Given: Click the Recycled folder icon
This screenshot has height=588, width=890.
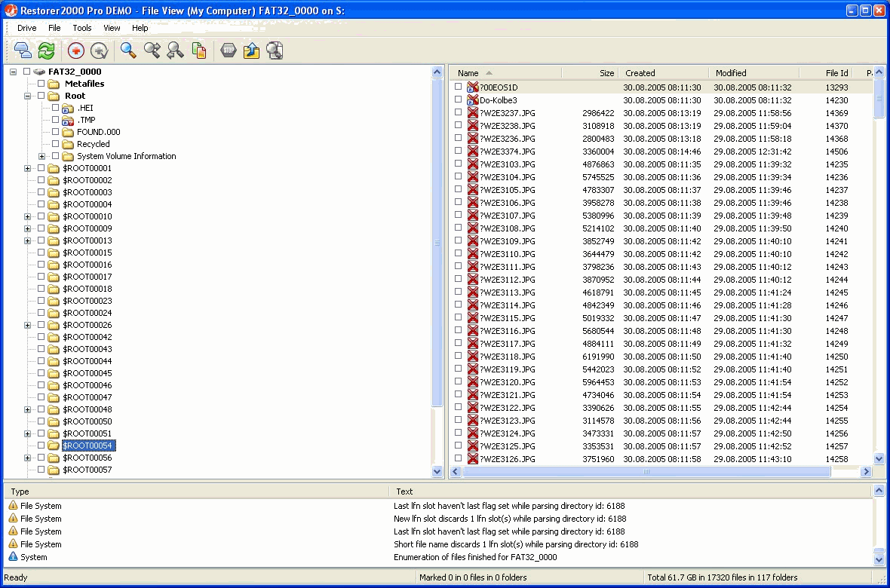Looking at the screenshot, I should click(x=68, y=144).
